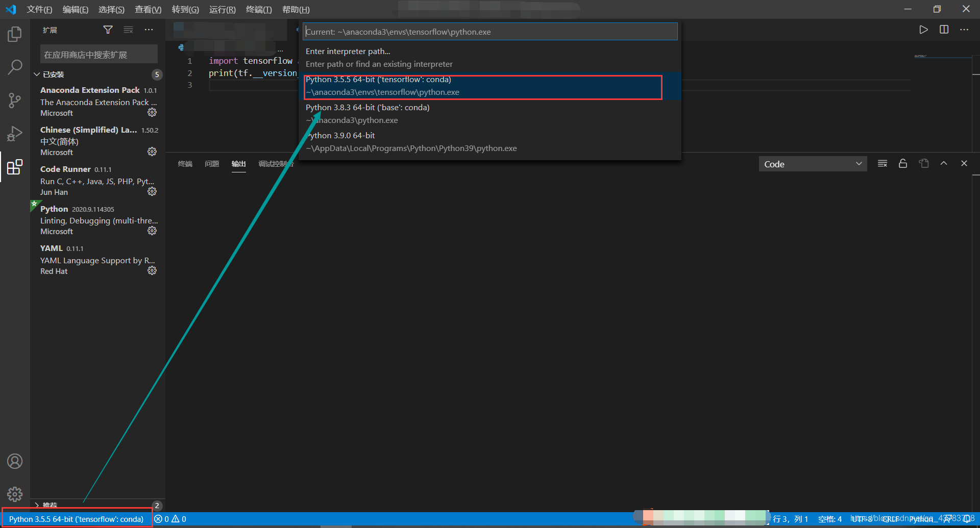980x528 pixels.
Task: Open the 转到(G) menu
Action: tap(185, 9)
